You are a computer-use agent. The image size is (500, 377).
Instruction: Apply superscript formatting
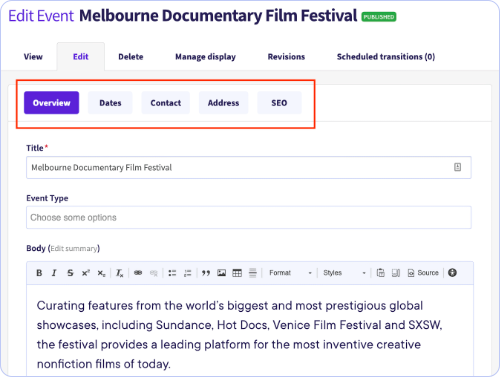[x=86, y=273]
